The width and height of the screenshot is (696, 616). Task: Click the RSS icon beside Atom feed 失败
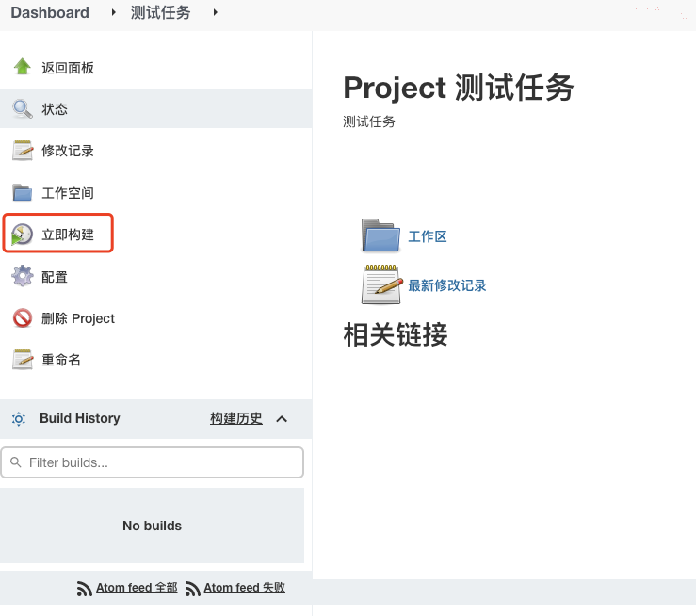(x=192, y=588)
